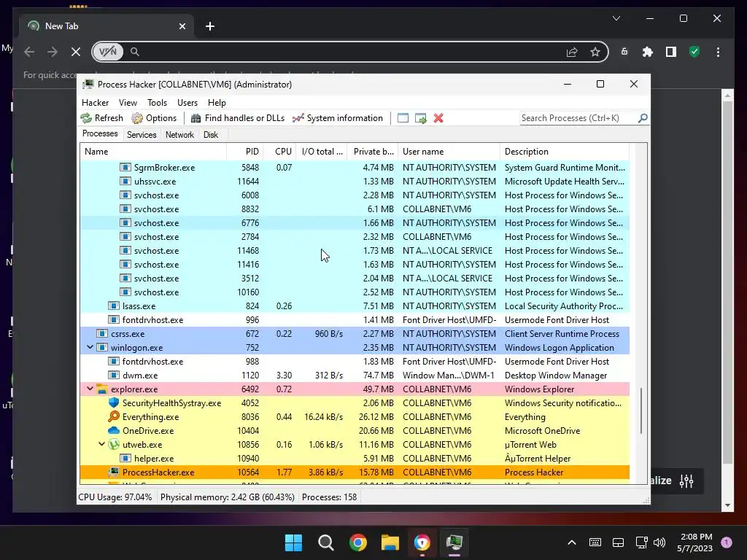Open a new browser tab
The width and height of the screenshot is (747, 560).
tap(210, 26)
